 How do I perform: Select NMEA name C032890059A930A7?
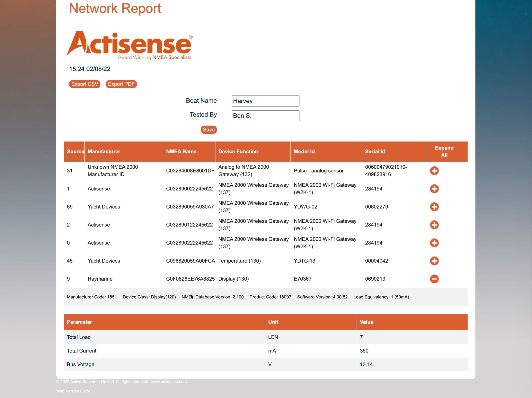click(x=190, y=207)
